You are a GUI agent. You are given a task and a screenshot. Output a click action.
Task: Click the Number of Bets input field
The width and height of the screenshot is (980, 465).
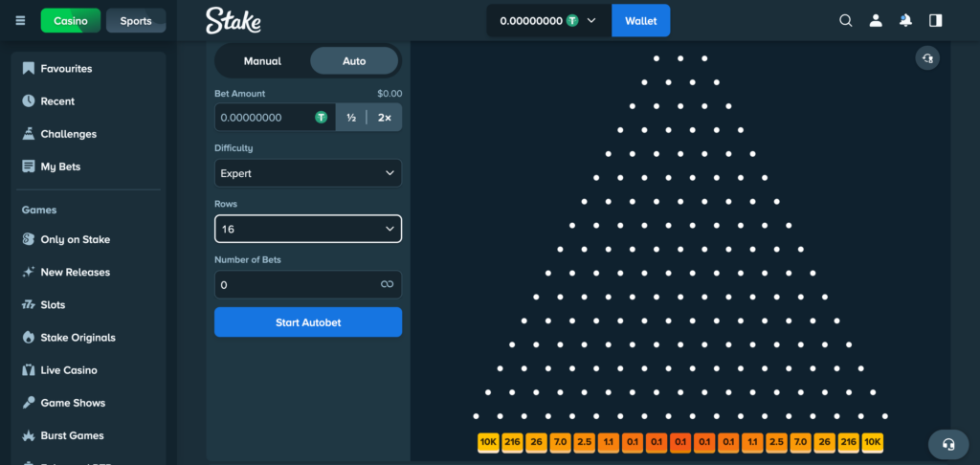tap(308, 284)
